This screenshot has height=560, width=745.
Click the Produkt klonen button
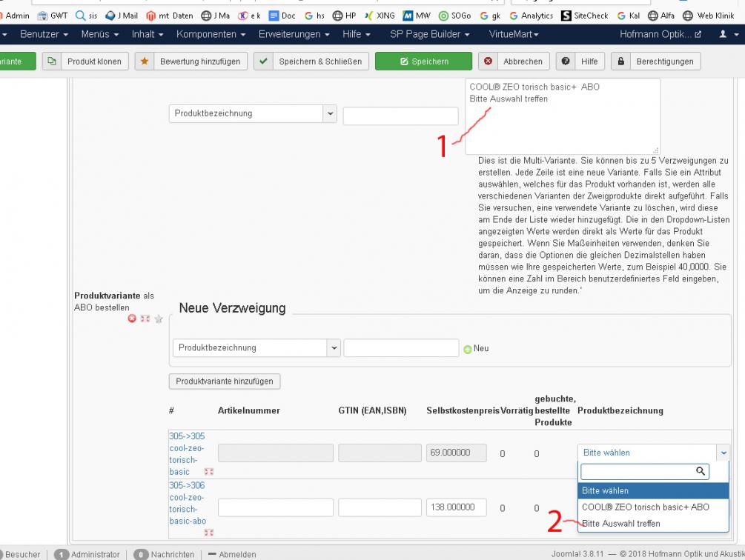[86, 61]
